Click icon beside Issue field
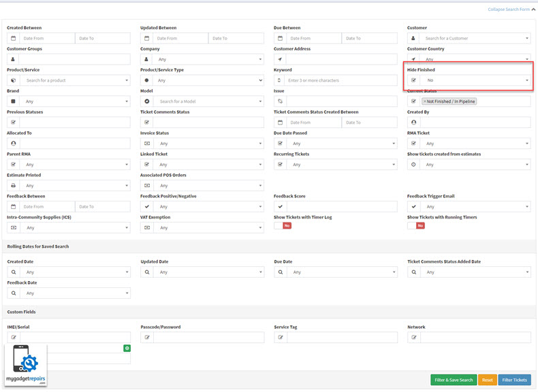Screen dimensions: 538x392 pos(280,101)
